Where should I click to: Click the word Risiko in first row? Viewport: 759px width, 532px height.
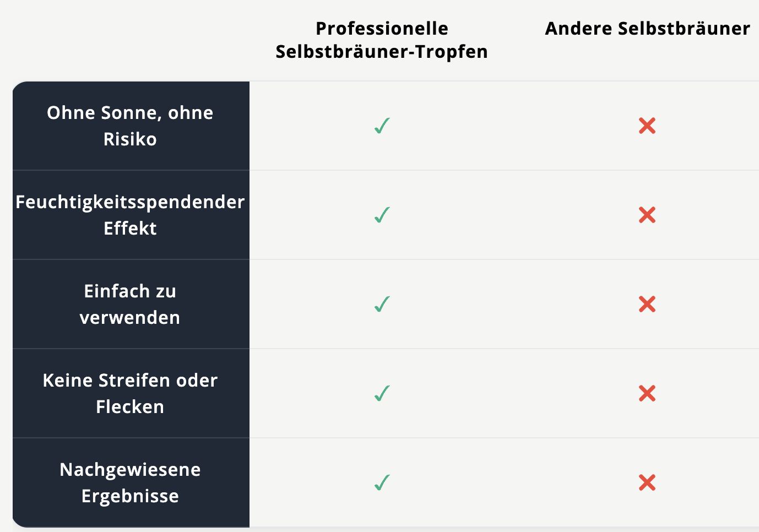tap(130, 139)
